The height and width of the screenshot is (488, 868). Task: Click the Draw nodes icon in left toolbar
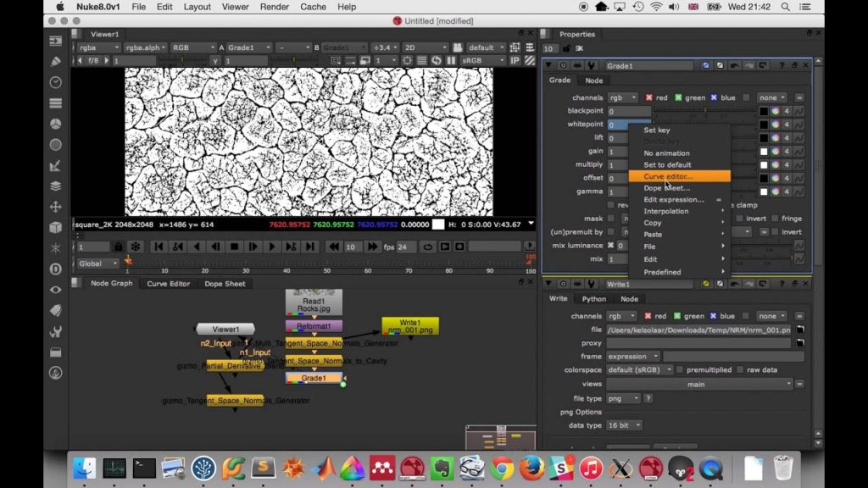tap(56, 61)
